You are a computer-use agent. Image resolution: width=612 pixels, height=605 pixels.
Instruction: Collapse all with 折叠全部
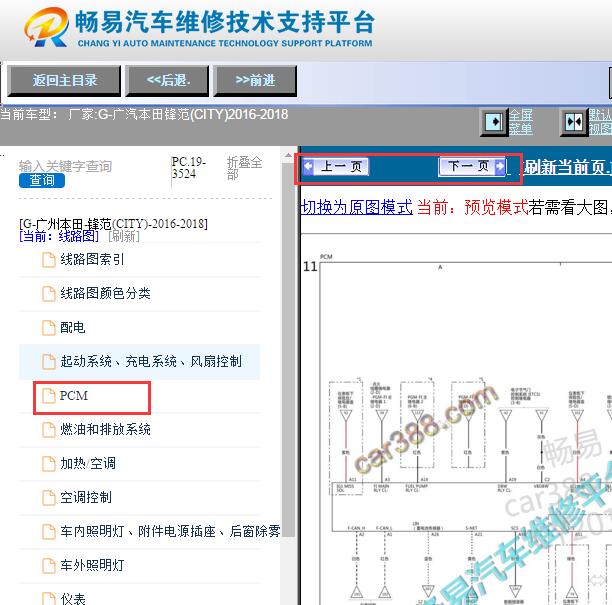click(x=244, y=168)
